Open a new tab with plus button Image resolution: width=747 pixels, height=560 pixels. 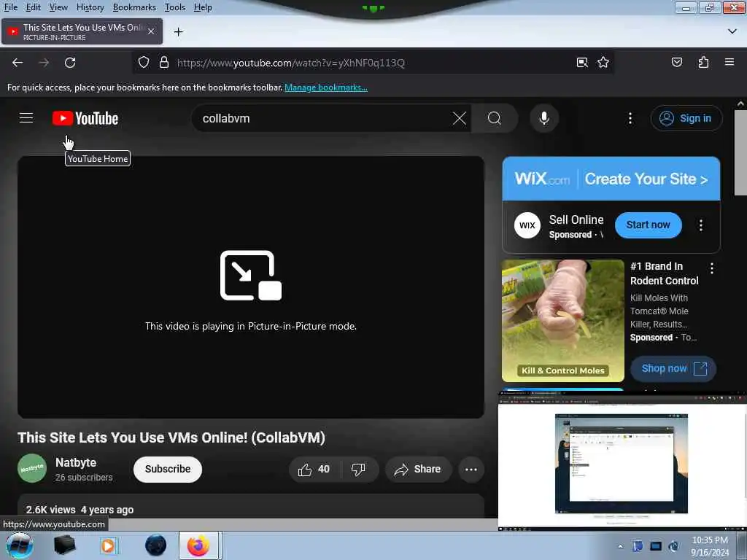179,32
